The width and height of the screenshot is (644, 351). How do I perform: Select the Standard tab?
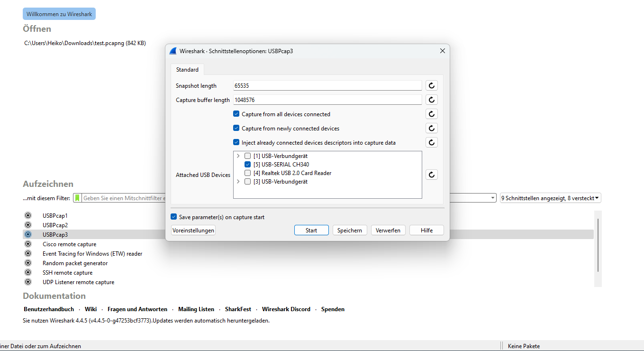[x=187, y=69]
